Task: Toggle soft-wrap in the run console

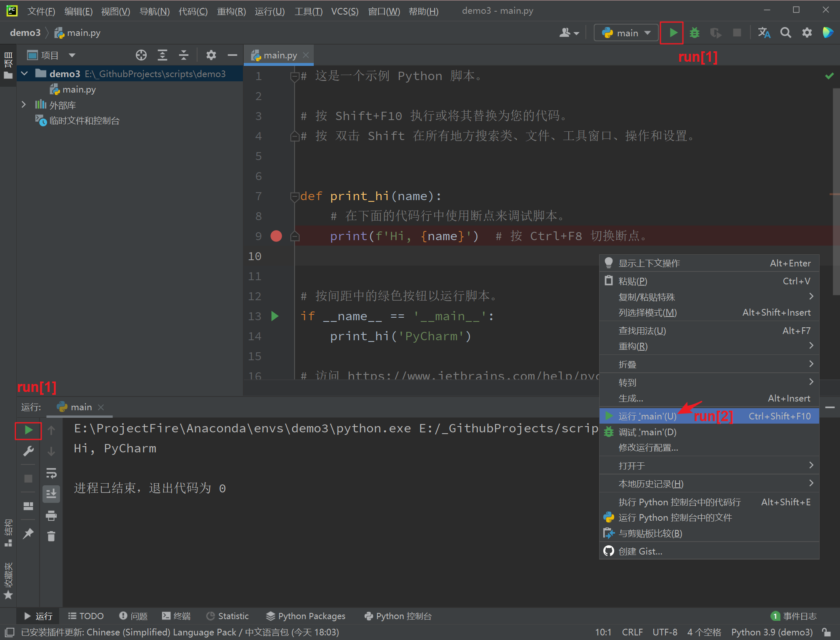Action: tap(51, 473)
